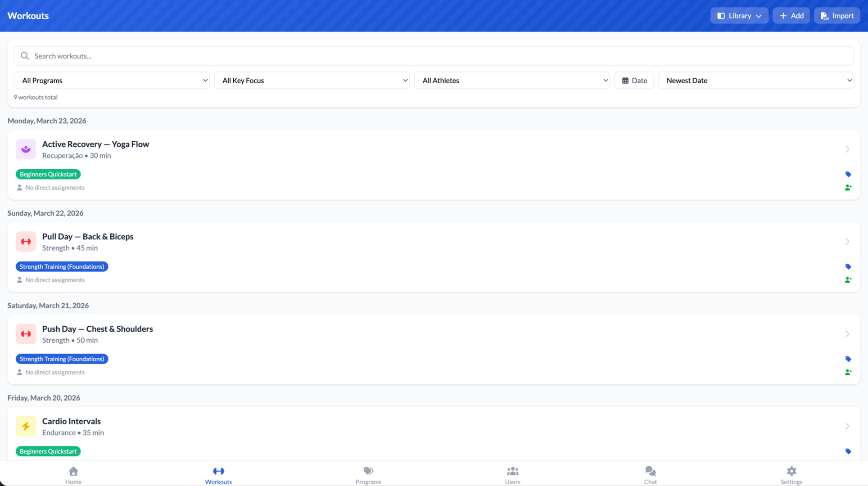Click the lightning icon on Cardio Intervals card
This screenshot has height=486, width=868.
(26, 426)
